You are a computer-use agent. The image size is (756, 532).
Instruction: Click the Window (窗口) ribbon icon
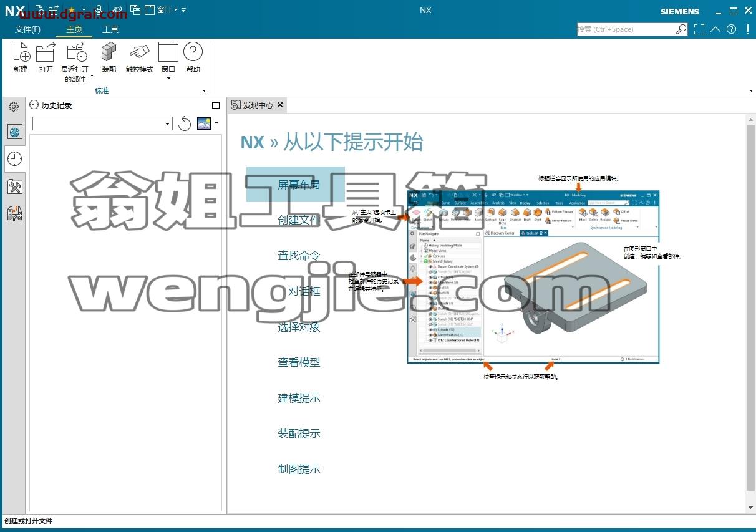pos(168,52)
